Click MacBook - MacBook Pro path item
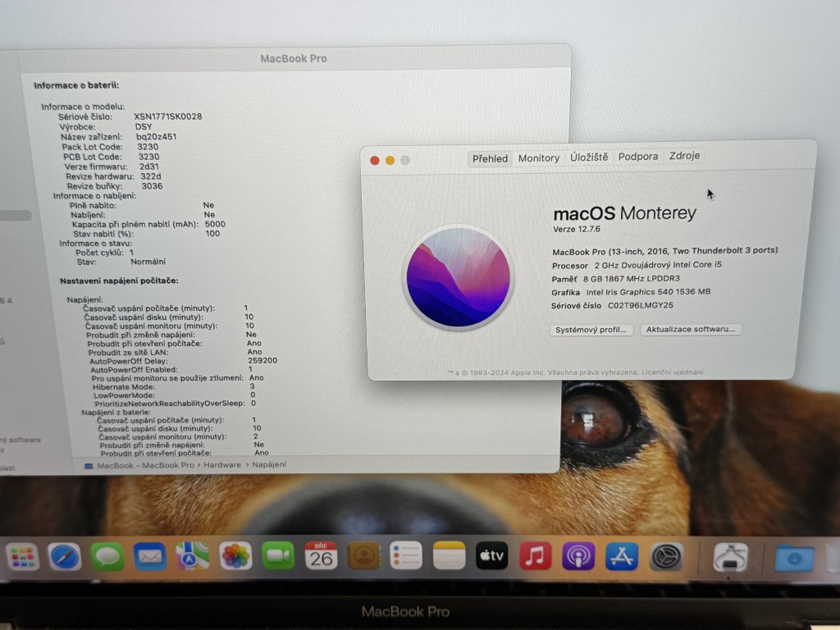Screen dimensions: 840x630 coord(145,465)
